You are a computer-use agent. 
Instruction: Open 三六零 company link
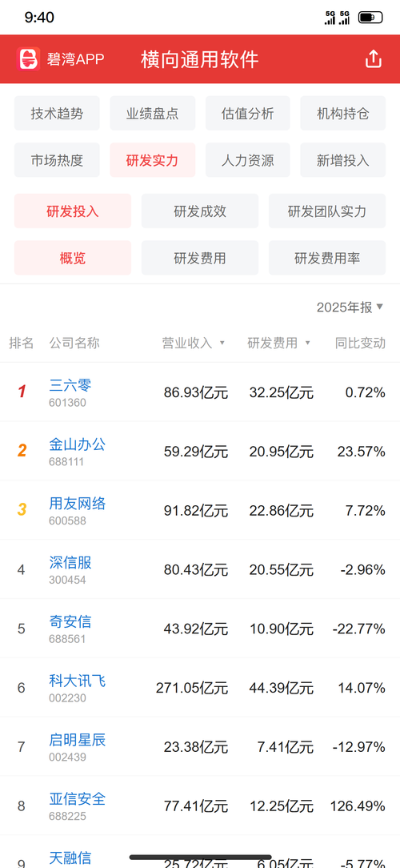pyautogui.click(x=70, y=385)
